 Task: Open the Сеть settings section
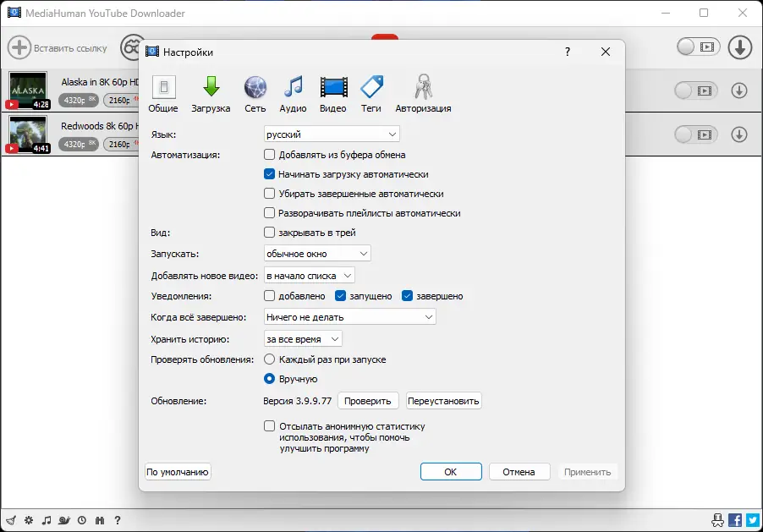[254, 90]
